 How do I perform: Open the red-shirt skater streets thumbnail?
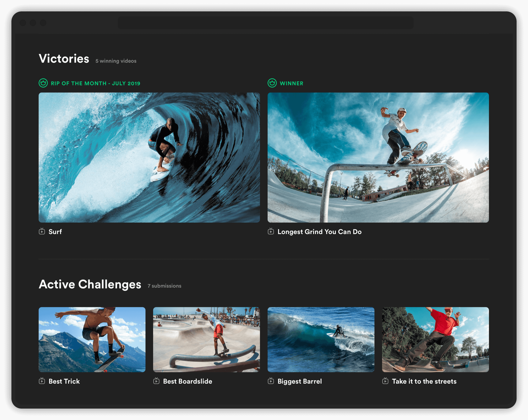pos(435,339)
